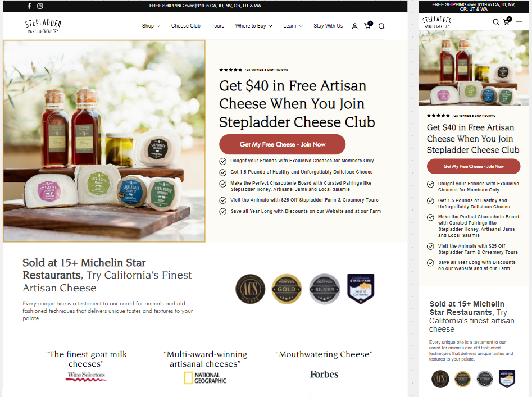Expand the Learn dropdown menu
532x397 pixels.
[x=293, y=26]
